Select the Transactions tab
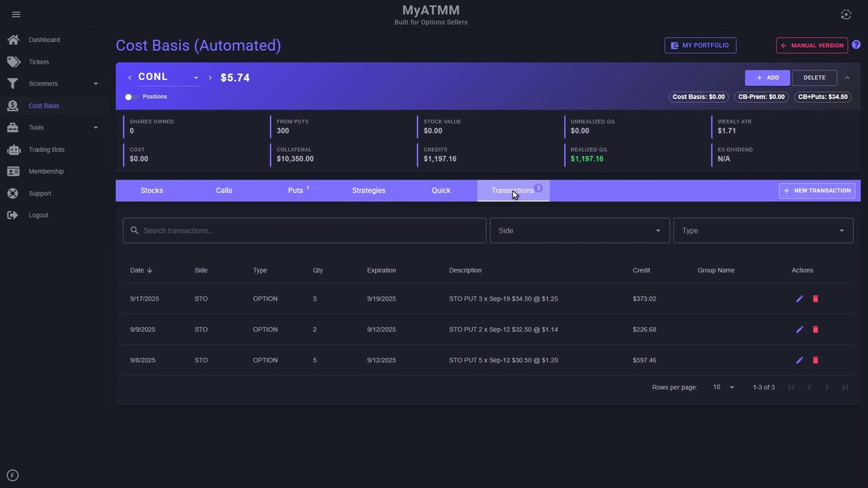Image resolution: width=868 pixels, height=488 pixels. point(513,190)
